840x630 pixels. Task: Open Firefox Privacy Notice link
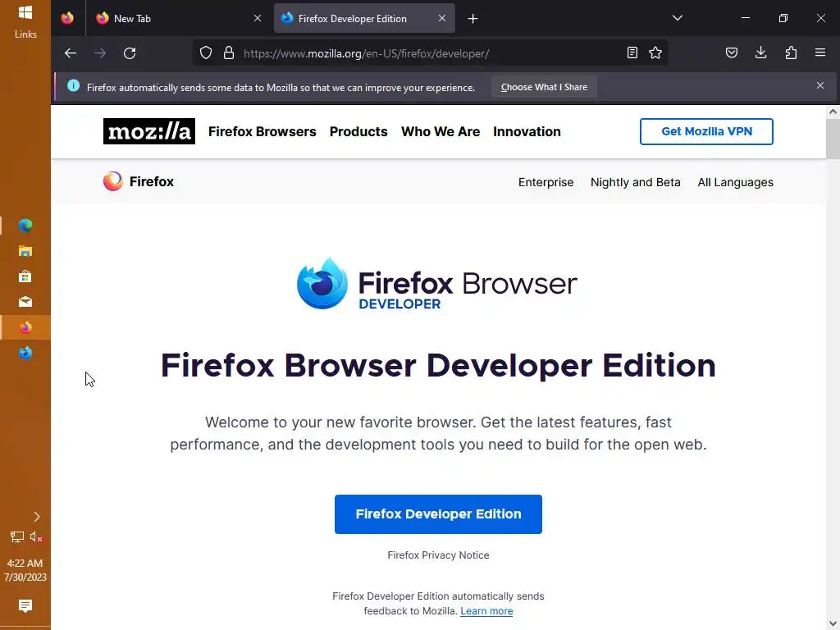tap(438, 555)
